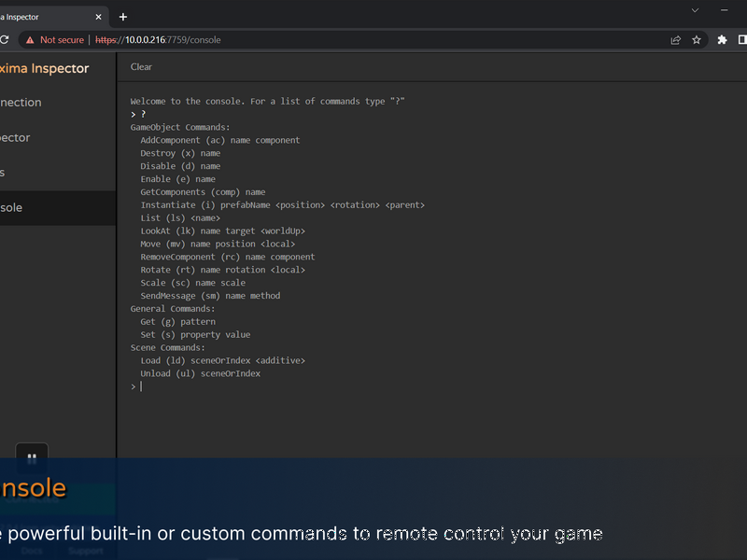The width and height of the screenshot is (747, 560).
Task: Click the 'Rotate (rt) name rotation' line
Action: click(222, 270)
